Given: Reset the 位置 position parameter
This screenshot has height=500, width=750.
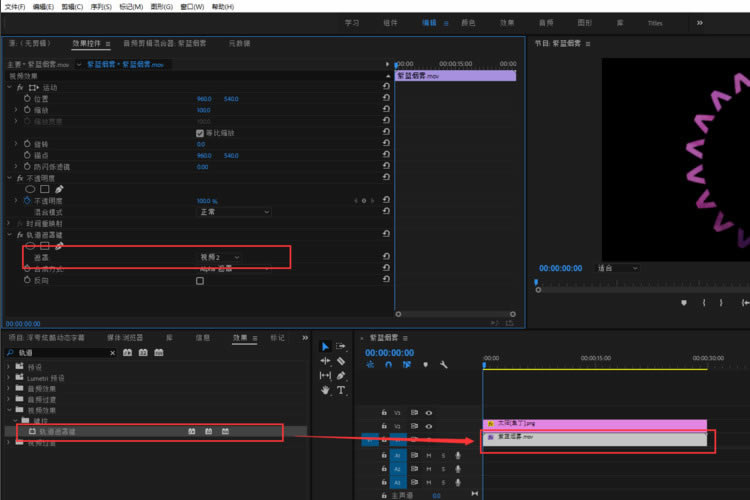Looking at the screenshot, I should point(386,99).
